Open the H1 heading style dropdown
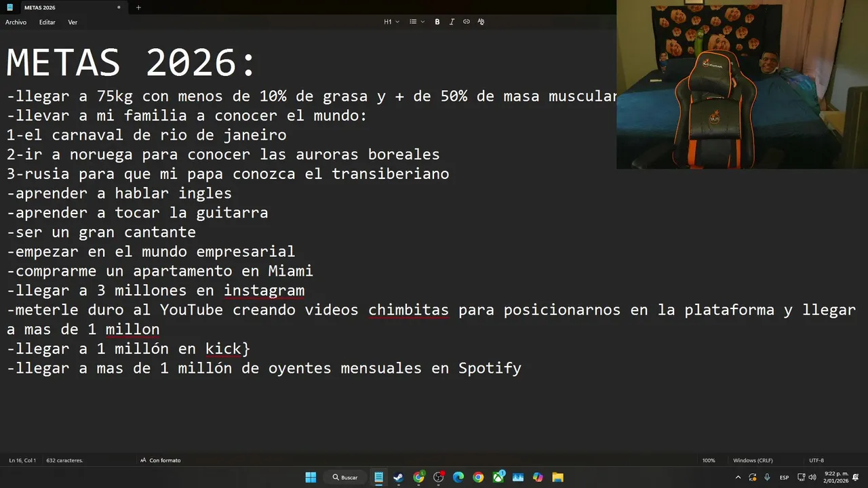 point(391,22)
